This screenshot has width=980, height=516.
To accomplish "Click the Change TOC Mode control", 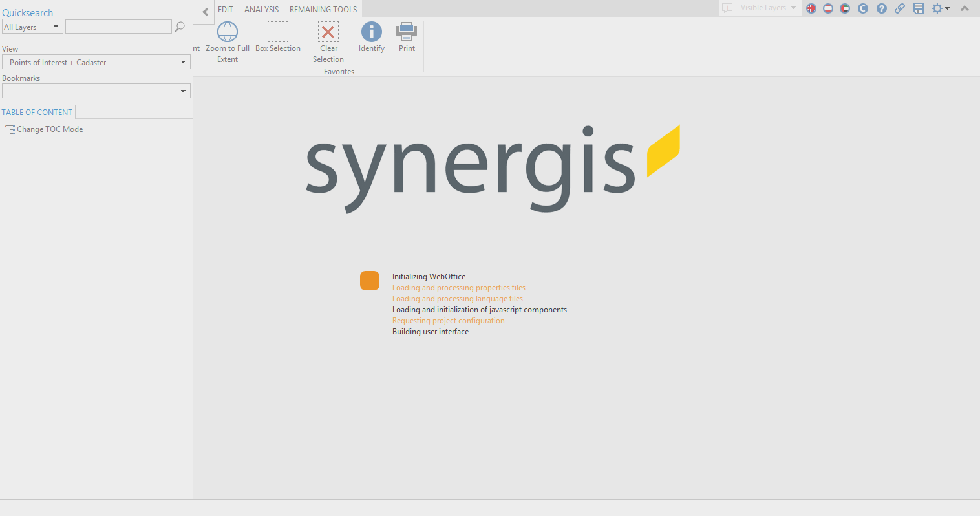I will [x=44, y=129].
